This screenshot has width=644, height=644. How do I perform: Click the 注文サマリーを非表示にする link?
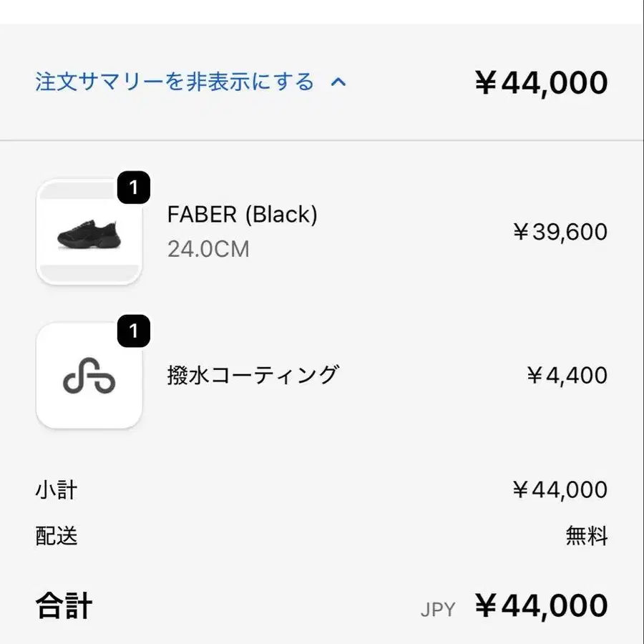coord(175,82)
